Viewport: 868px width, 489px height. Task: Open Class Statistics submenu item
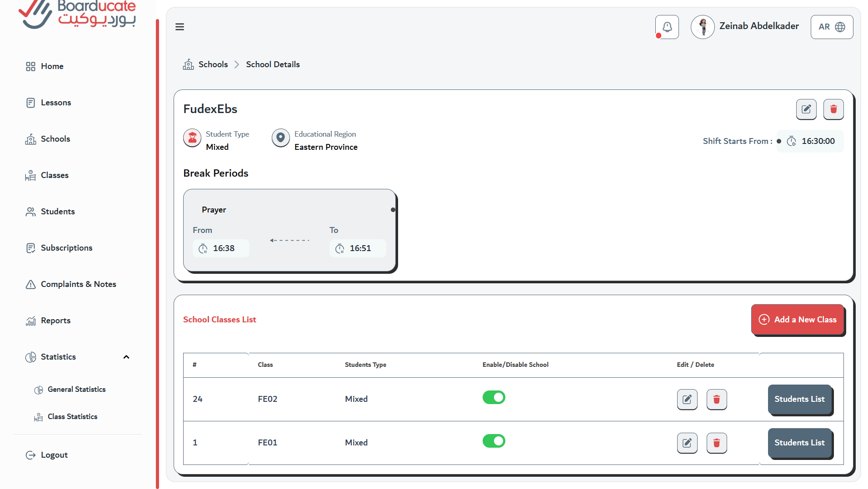(x=72, y=417)
